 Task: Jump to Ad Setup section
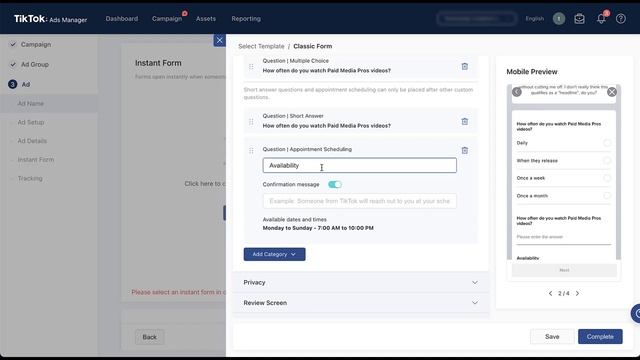point(31,122)
